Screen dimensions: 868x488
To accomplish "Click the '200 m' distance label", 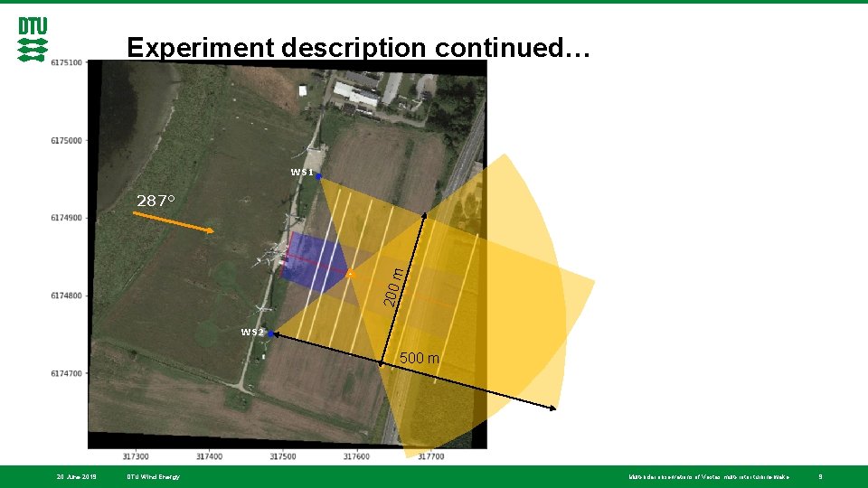I will pos(393,287).
